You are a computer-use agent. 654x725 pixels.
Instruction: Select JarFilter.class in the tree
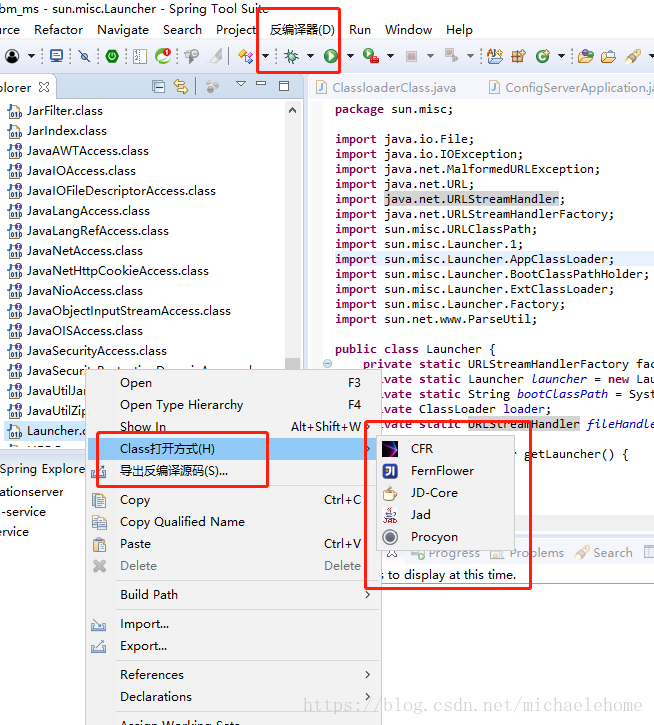click(64, 111)
